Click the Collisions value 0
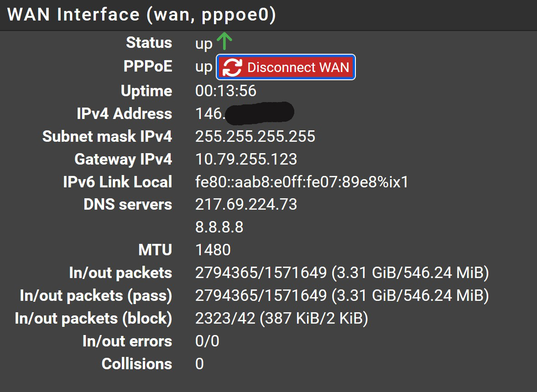Image resolution: width=537 pixels, height=392 pixels. click(199, 364)
